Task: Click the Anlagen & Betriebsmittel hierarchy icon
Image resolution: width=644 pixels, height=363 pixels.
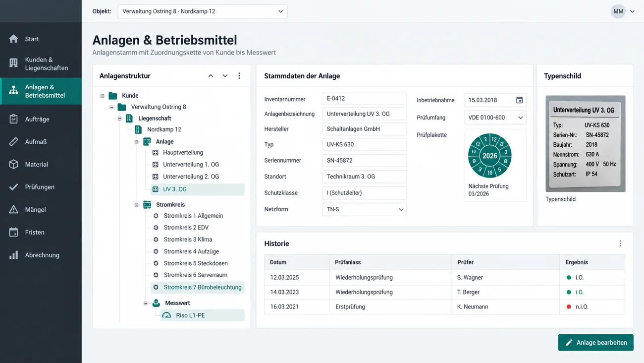Action: [14, 90]
